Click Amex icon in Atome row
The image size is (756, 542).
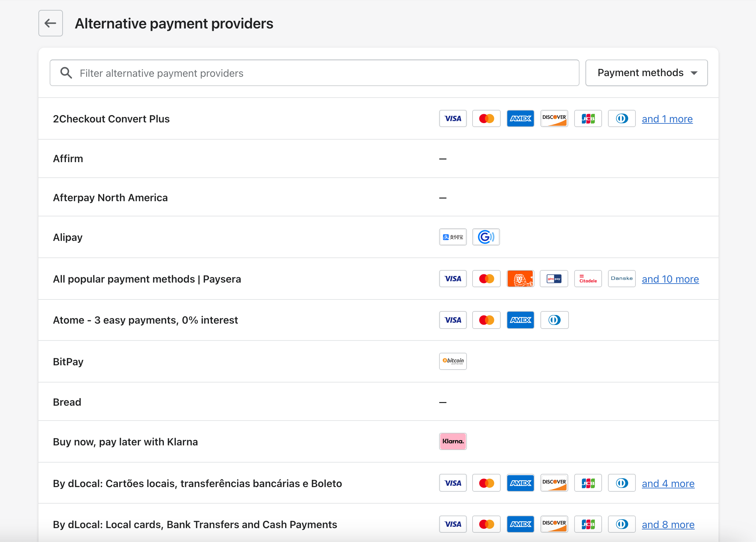[x=520, y=320]
